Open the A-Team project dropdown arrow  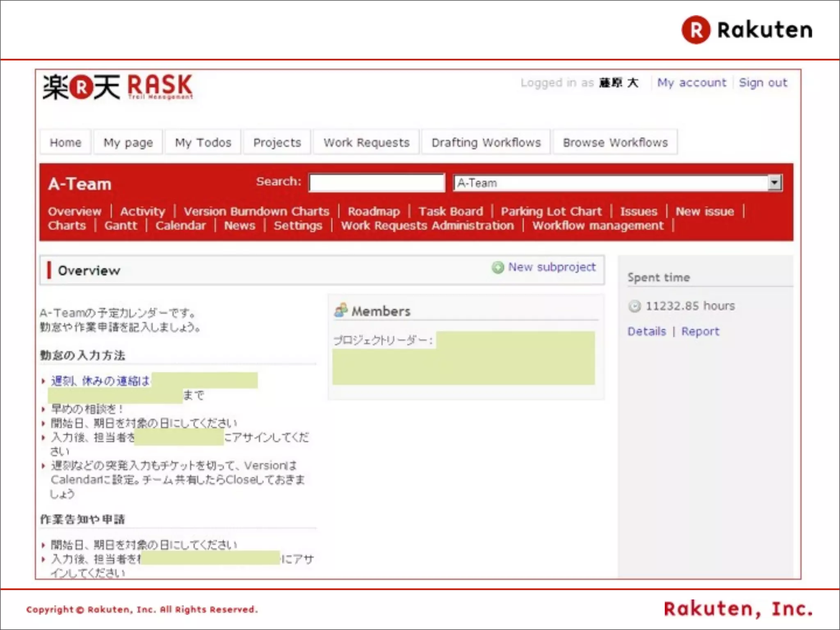click(774, 183)
